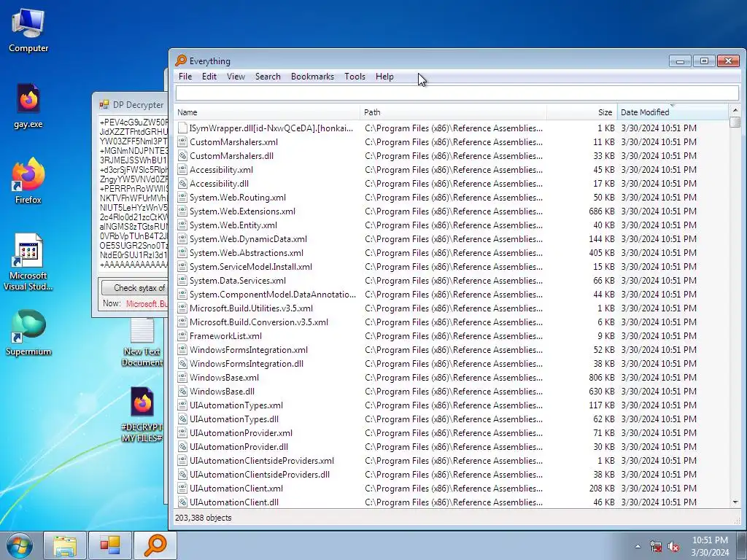Select the Computer desktop icon

[x=28, y=31]
